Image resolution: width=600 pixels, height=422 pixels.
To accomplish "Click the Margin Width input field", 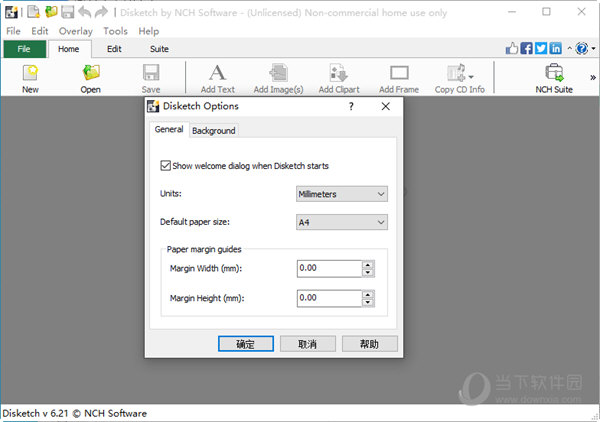I will click(329, 268).
